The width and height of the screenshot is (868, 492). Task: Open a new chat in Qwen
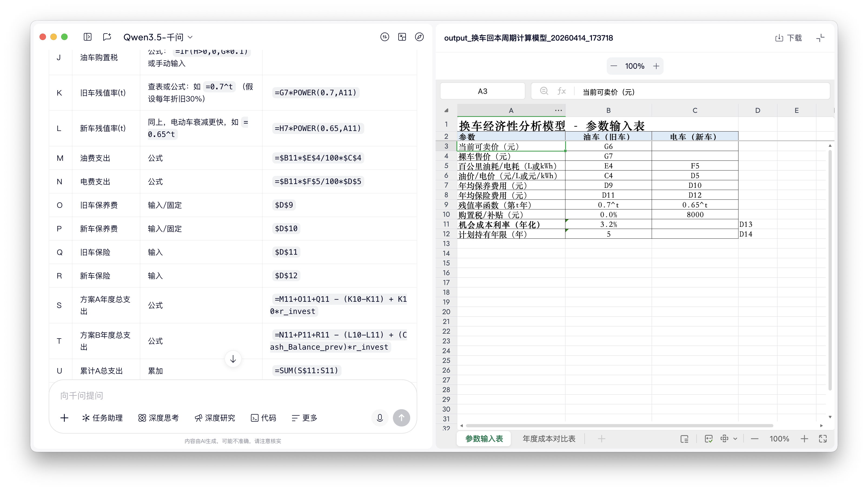107,37
